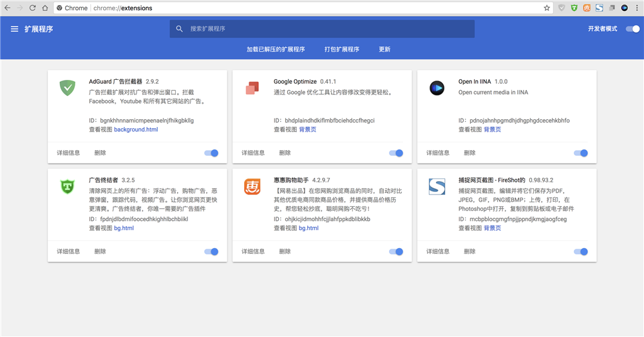This screenshot has height=337, width=644.
Task: Click 更新 to update extensions
Action: [x=384, y=50]
